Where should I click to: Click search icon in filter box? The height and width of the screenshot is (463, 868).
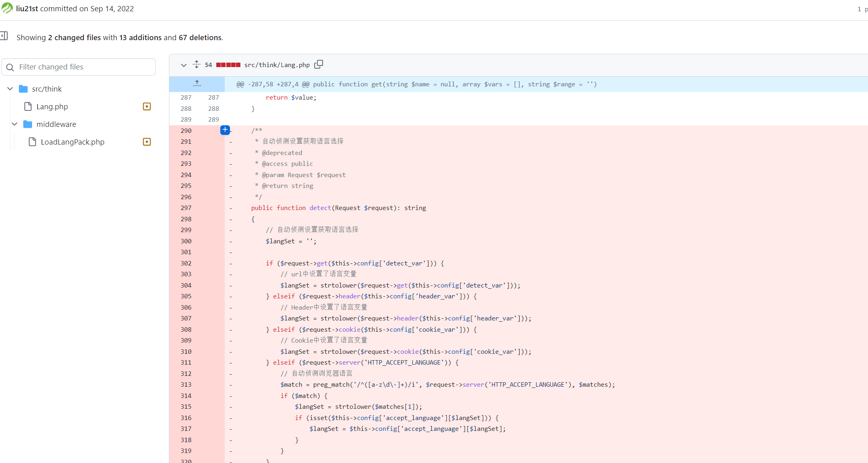(x=10, y=67)
